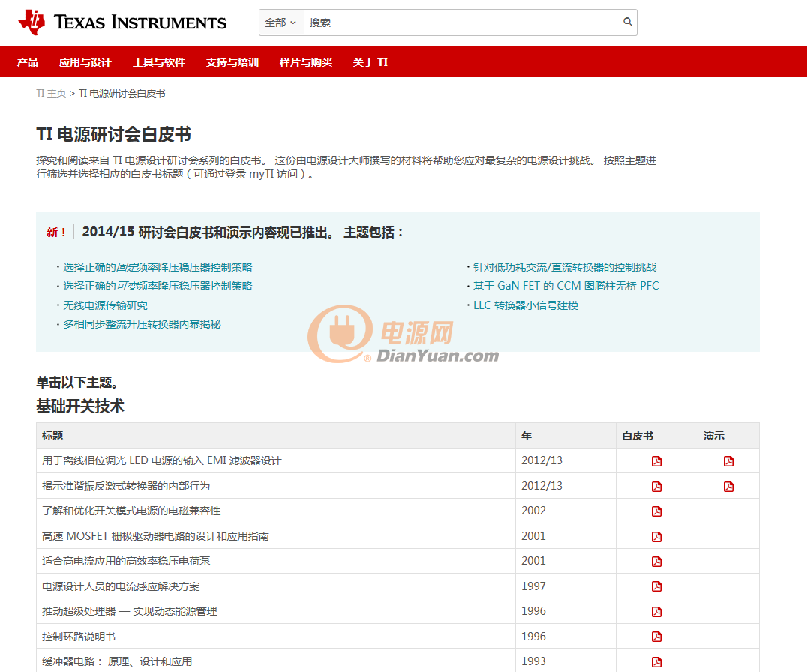Click the TI 电源研讨会白皮书 page heading

(x=114, y=134)
